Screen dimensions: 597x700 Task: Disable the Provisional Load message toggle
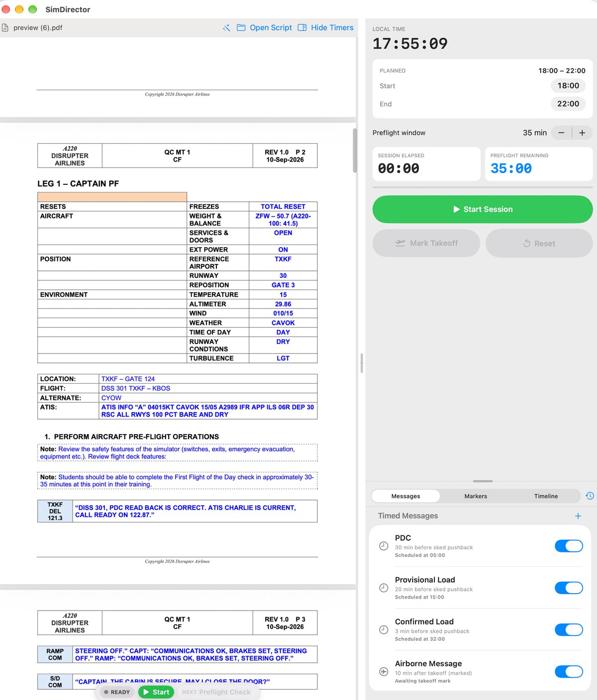point(569,588)
